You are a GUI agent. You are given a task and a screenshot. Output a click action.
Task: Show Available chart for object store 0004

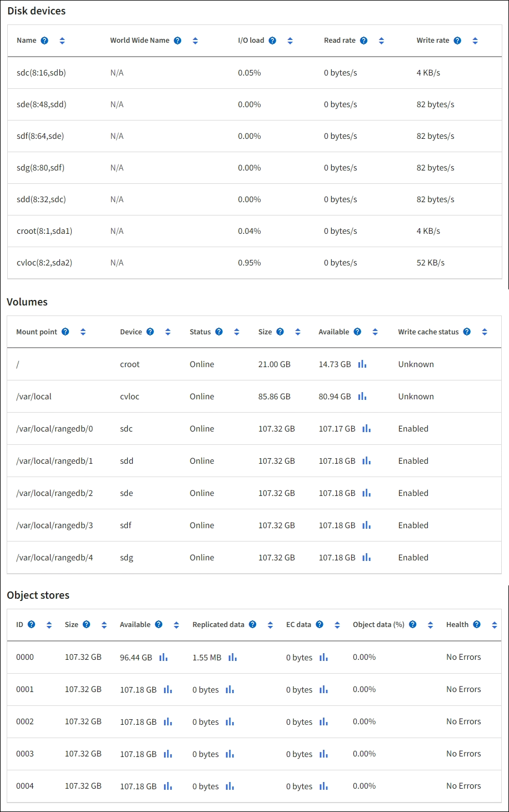(168, 786)
